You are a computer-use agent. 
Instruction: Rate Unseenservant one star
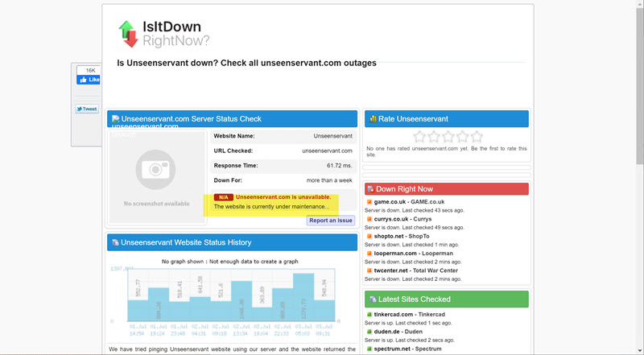pos(419,136)
